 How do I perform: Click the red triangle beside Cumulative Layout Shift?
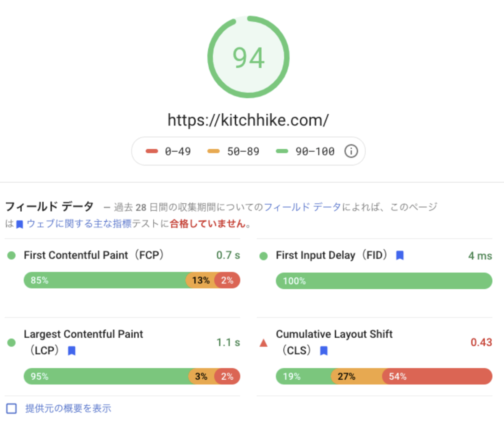[263, 343]
